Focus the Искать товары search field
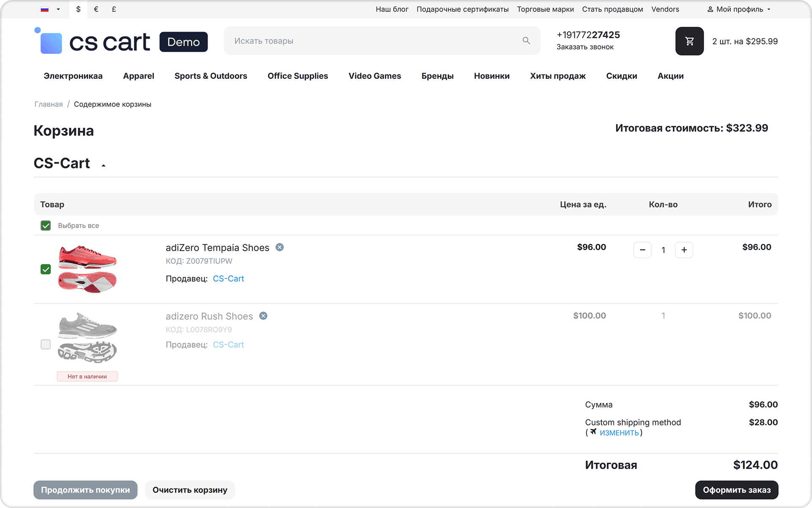The image size is (812, 508). 382,41
